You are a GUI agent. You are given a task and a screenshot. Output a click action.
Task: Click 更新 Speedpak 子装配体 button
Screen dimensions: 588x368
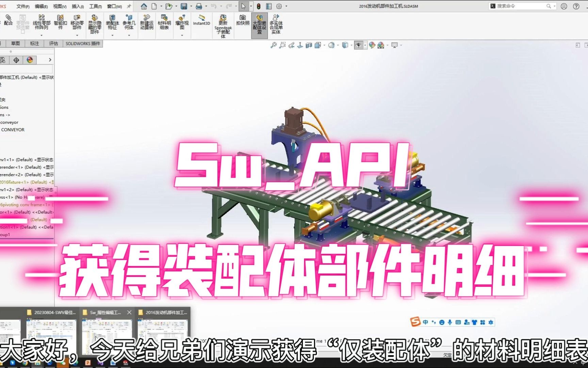click(223, 27)
